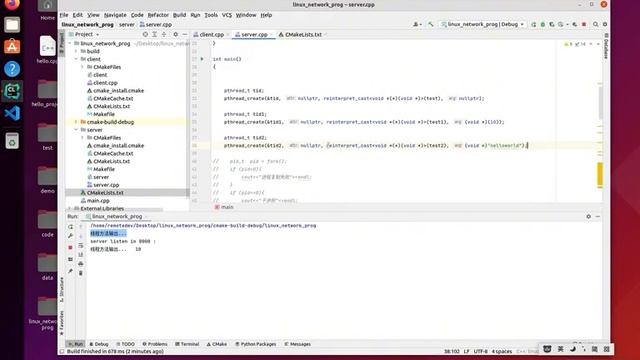Rerun program in Run panel
The width and height of the screenshot is (640, 360).
[71, 227]
